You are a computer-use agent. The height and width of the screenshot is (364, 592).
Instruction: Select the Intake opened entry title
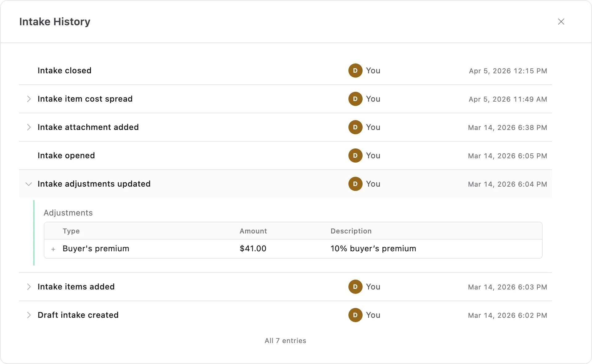pos(66,156)
